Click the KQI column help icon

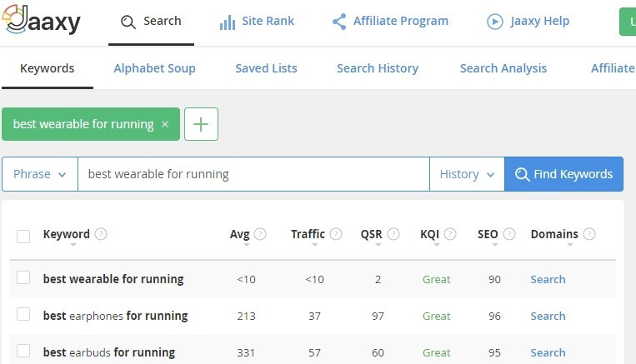[x=450, y=234]
